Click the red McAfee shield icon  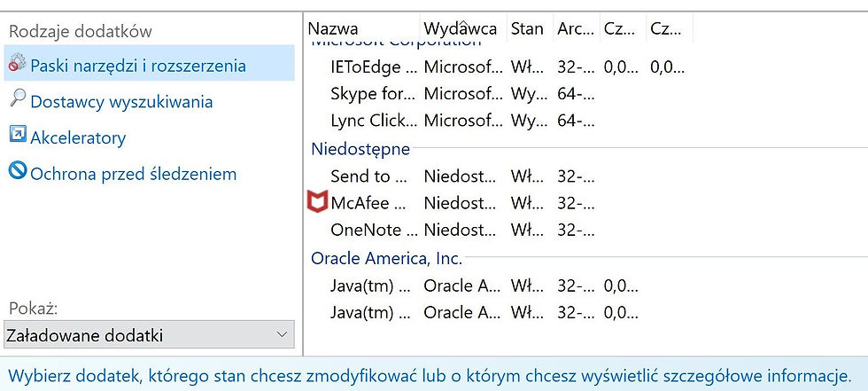(317, 201)
